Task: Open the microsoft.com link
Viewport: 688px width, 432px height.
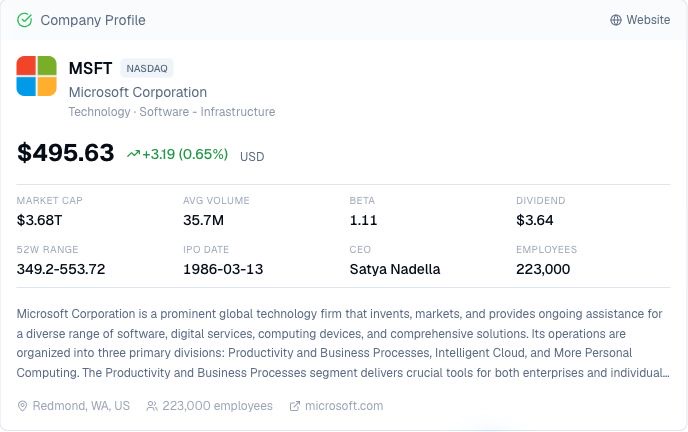Action: pos(344,406)
